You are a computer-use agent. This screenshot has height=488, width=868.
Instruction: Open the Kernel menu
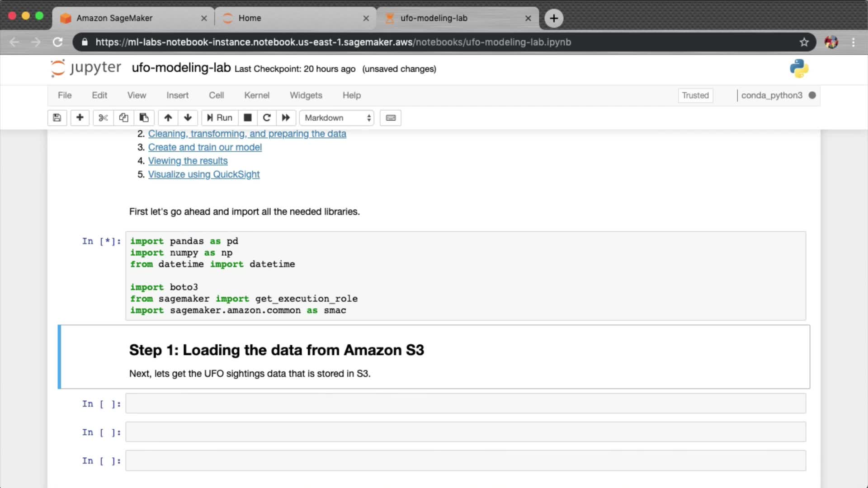[x=256, y=95]
